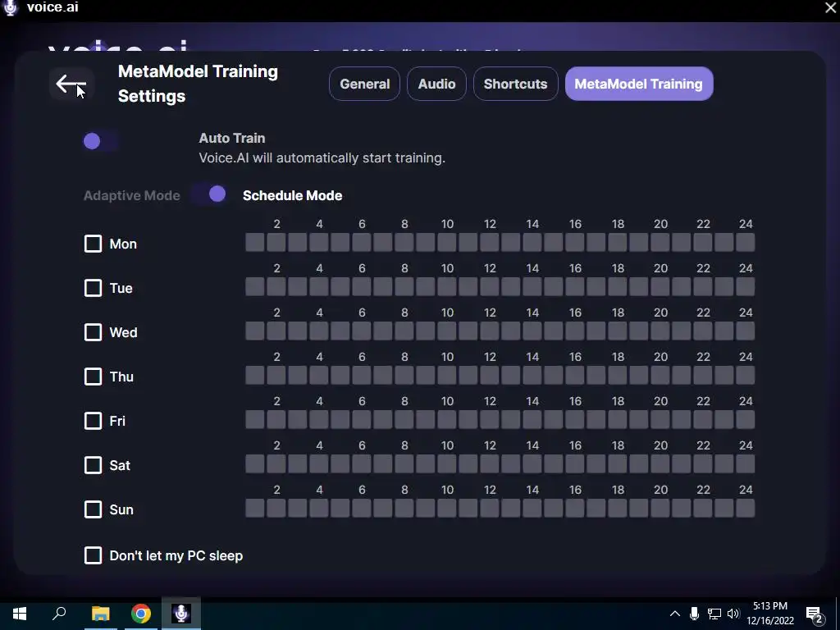Open the Windows Start menu
Viewport: 840px width, 630px height.
(20, 614)
